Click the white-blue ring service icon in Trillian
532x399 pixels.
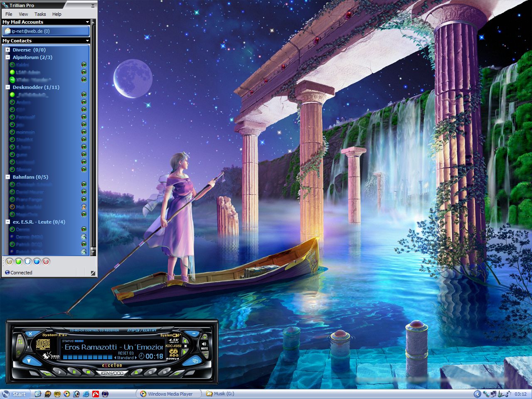coord(27,261)
